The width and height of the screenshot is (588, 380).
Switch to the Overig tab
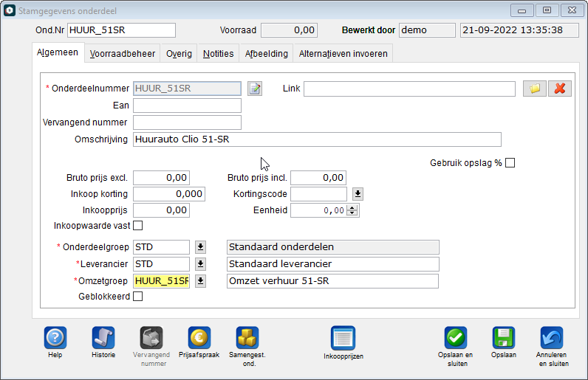(x=179, y=54)
